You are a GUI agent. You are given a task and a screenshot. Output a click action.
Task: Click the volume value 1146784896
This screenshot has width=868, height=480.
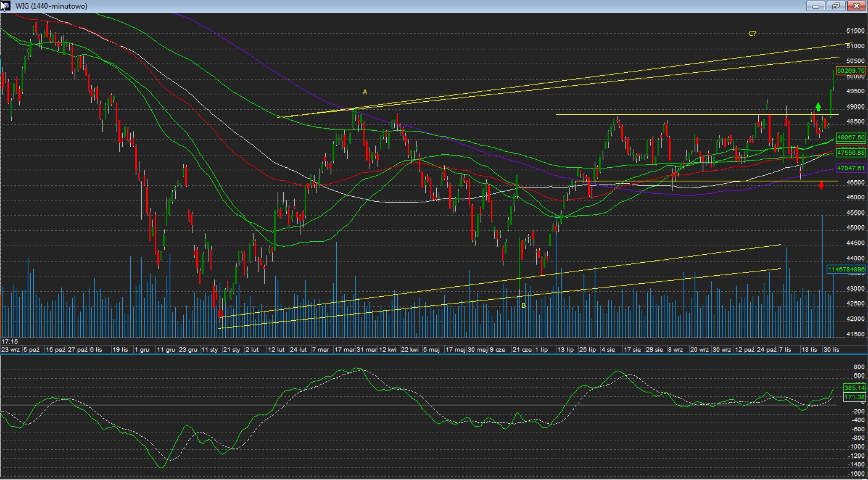[x=846, y=270]
